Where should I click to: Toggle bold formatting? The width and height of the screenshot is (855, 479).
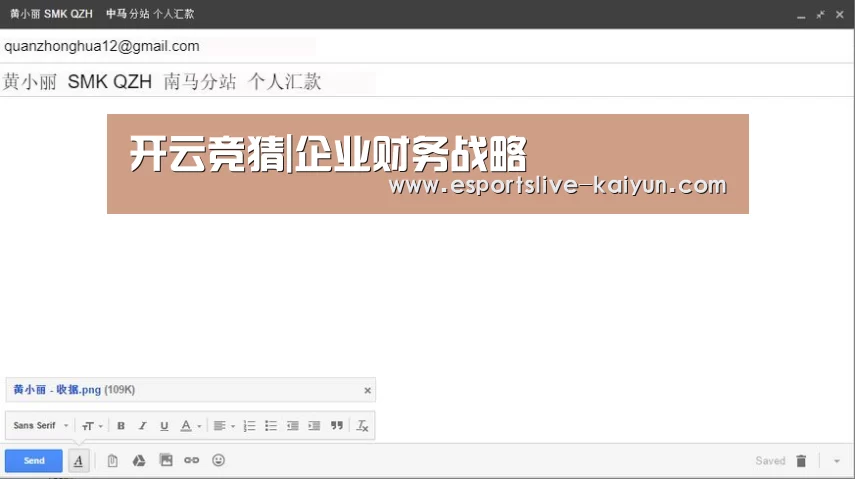(121, 426)
